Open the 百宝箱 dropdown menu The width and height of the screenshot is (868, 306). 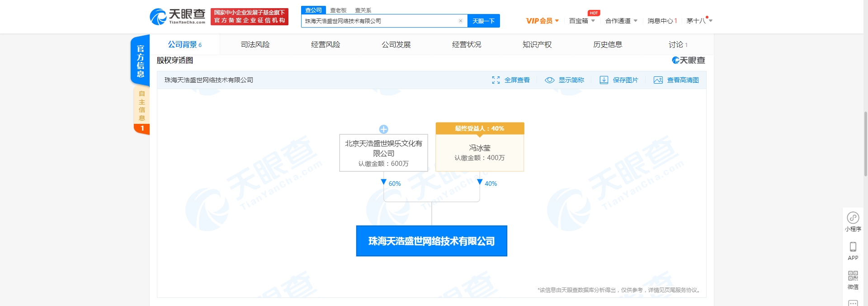(582, 21)
